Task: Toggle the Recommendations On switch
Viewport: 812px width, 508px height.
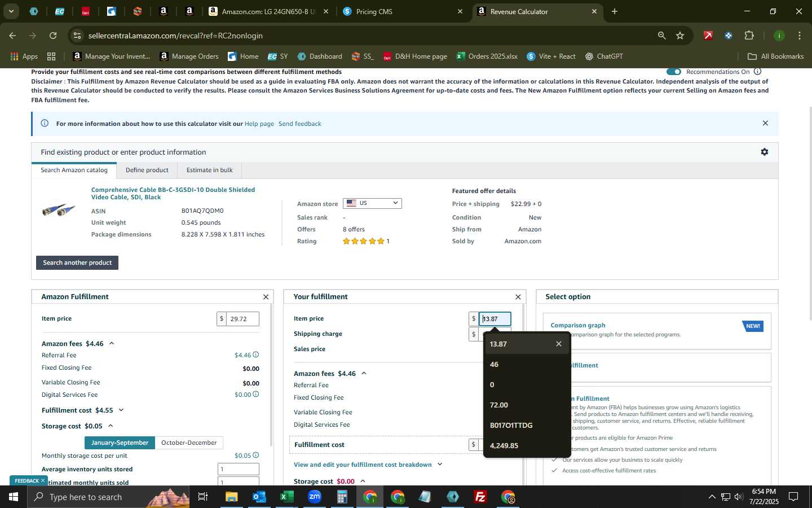Action: click(x=674, y=72)
